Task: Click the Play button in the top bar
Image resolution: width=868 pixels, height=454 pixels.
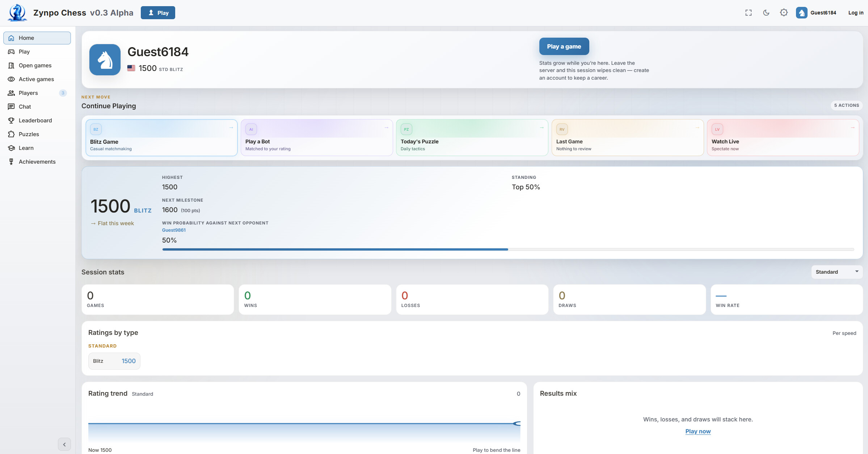Action: click(158, 13)
